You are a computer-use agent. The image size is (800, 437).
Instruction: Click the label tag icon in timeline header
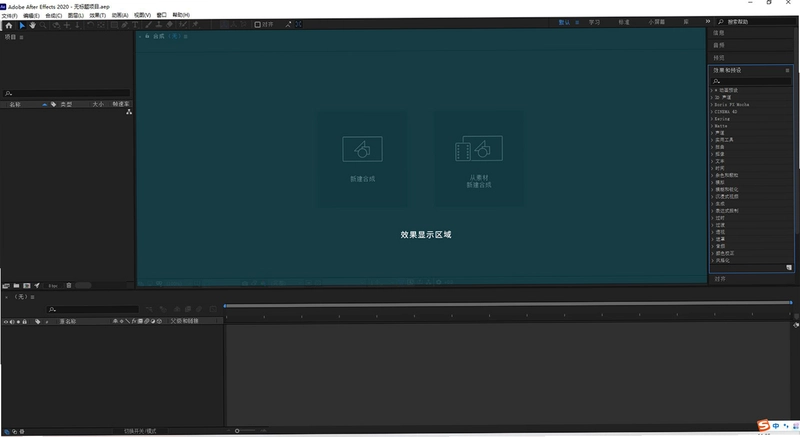pyautogui.click(x=37, y=321)
